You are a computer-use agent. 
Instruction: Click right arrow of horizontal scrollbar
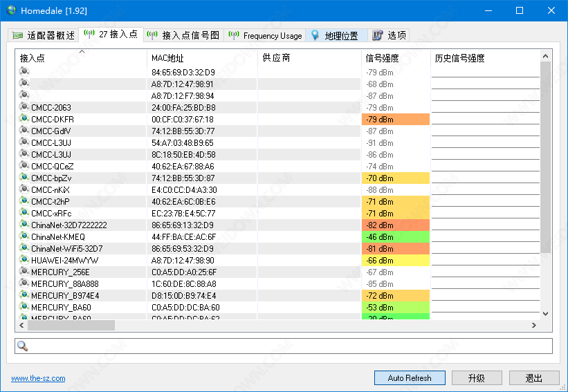[x=533, y=325]
